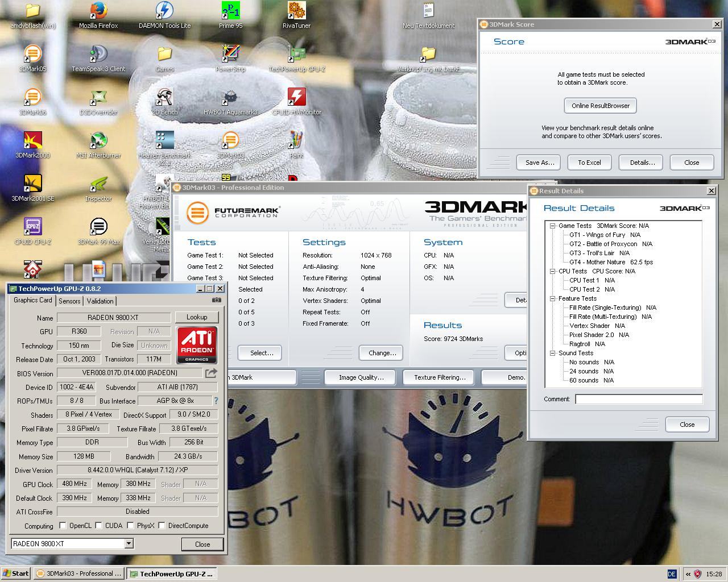Launch MSI Afterburner desktop shortcut

(98, 145)
